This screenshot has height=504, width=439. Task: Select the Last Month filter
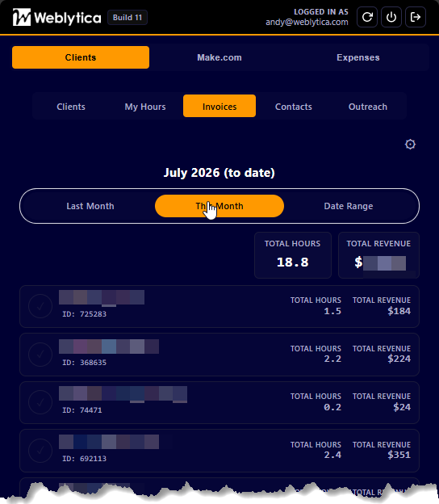[90, 206]
